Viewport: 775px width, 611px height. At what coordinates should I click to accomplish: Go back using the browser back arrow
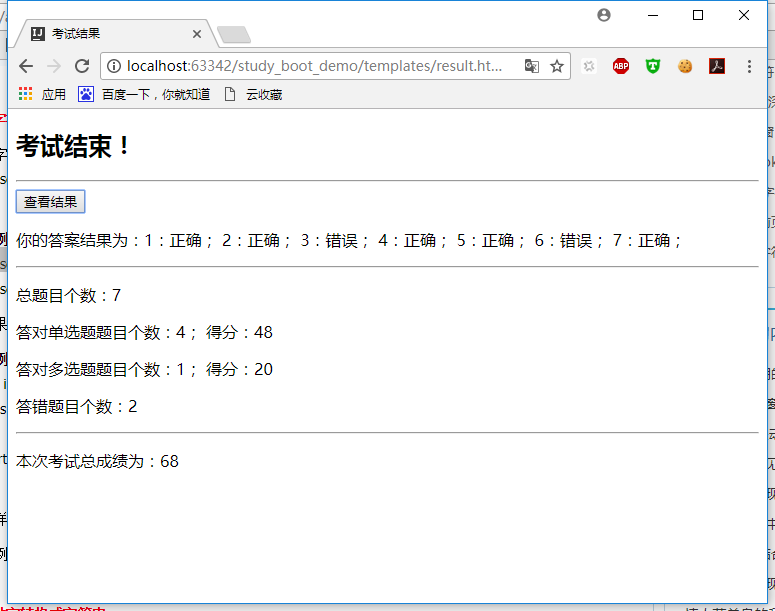pos(26,66)
